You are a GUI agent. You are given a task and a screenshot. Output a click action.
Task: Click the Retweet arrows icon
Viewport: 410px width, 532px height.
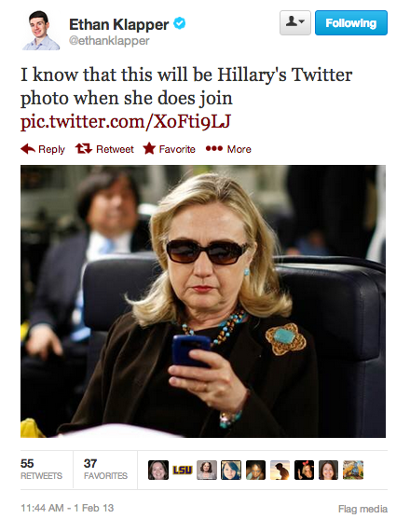(84, 149)
